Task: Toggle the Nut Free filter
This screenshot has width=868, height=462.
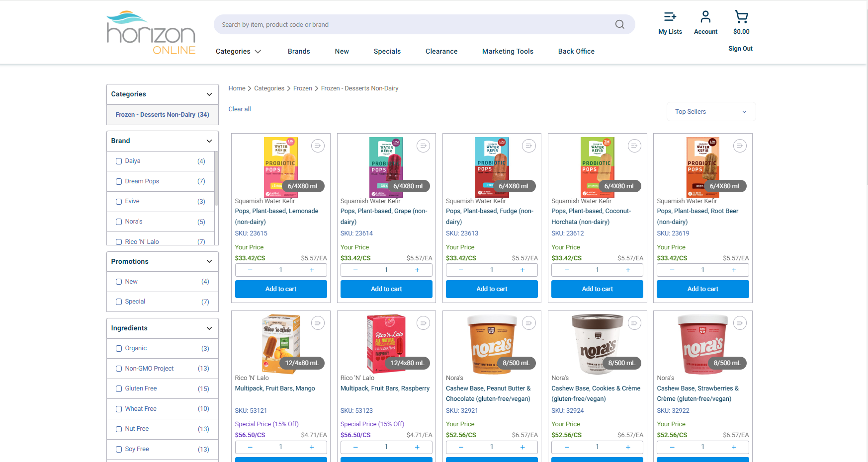Action: [x=119, y=429]
